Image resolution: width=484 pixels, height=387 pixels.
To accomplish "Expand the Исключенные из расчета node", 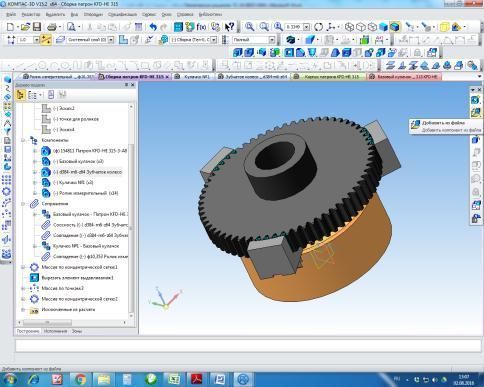I will (x=23, y=310).
